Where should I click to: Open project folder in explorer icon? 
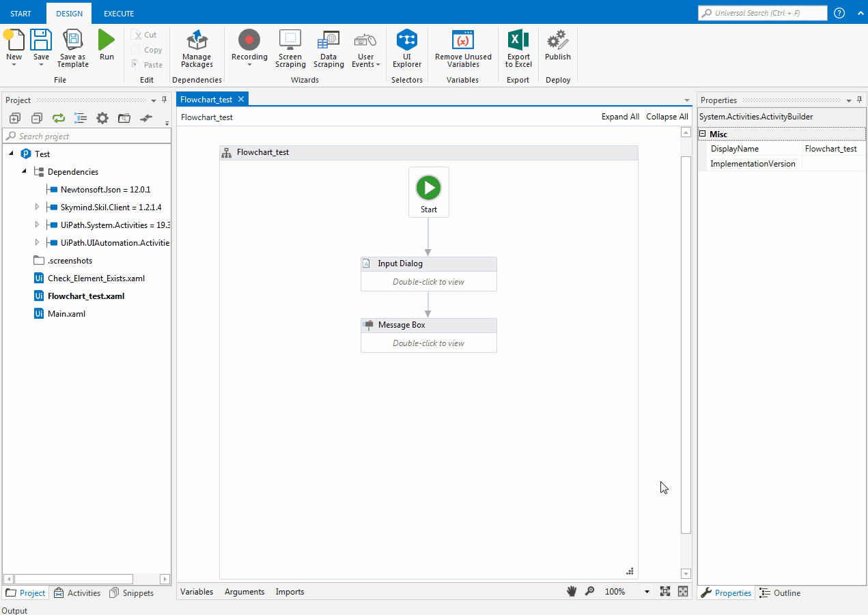[124, 118]
